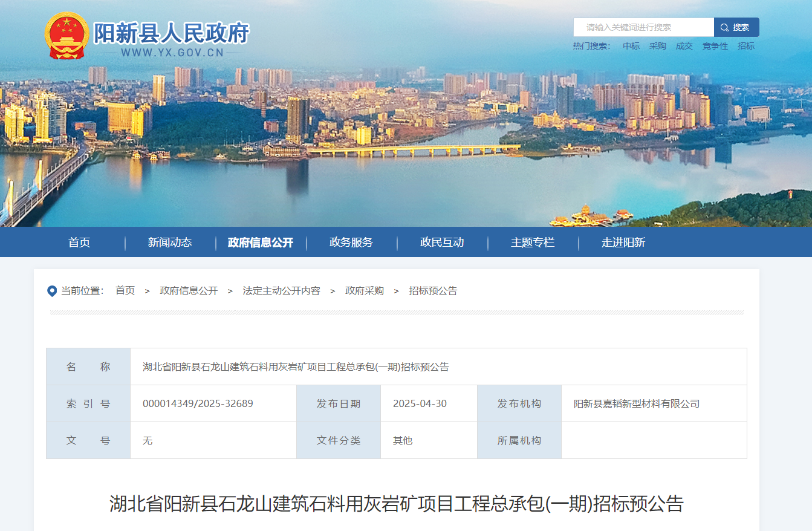The height and width of the screenshot is (531, 812).
Task: Click the hot search keyword 中标
Action: (631, 46)
